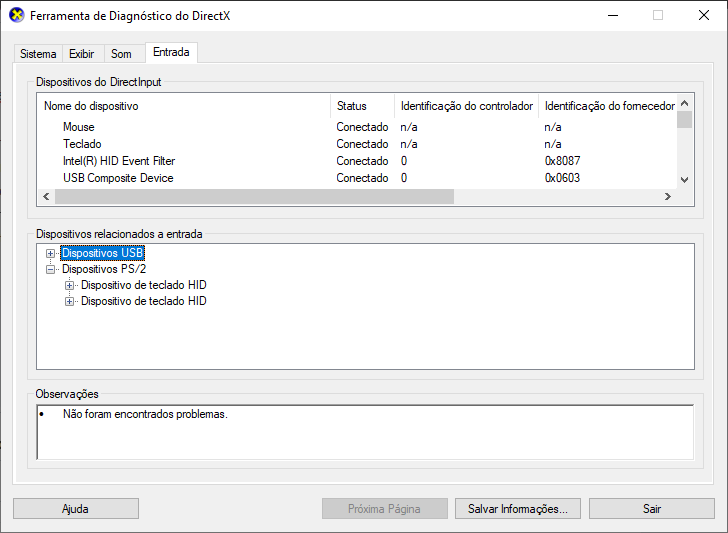Click the horizontal scroll right arrow
Screen dimensions: 728x533
(x=668, y=196)
